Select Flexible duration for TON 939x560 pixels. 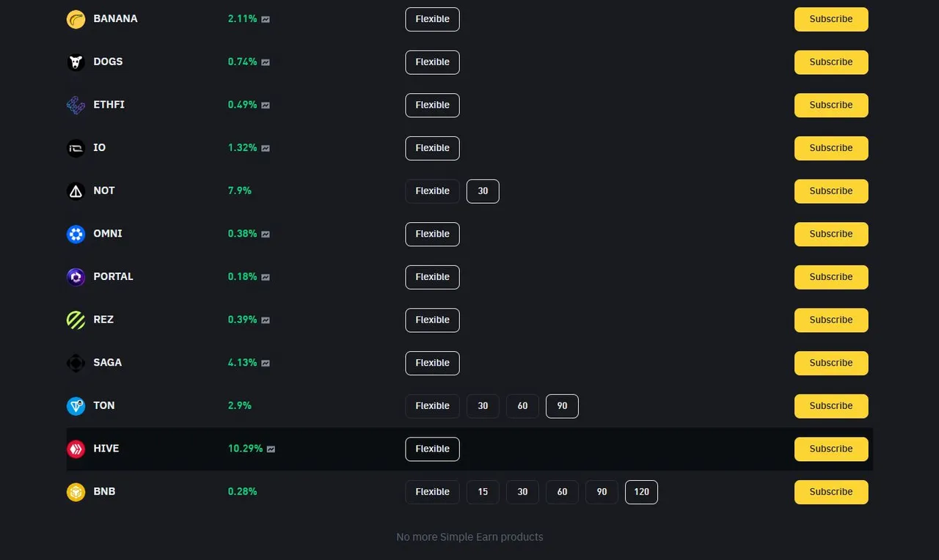click(432, 406)
